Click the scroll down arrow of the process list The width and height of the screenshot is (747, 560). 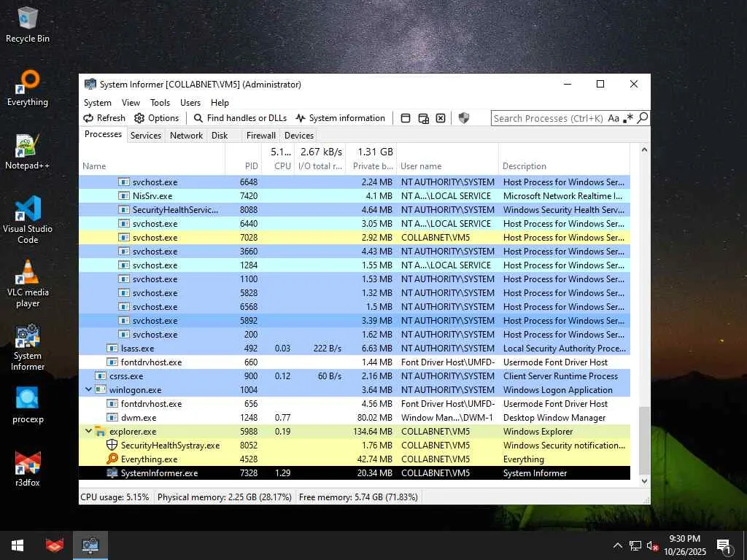click(x=644, y=481)
